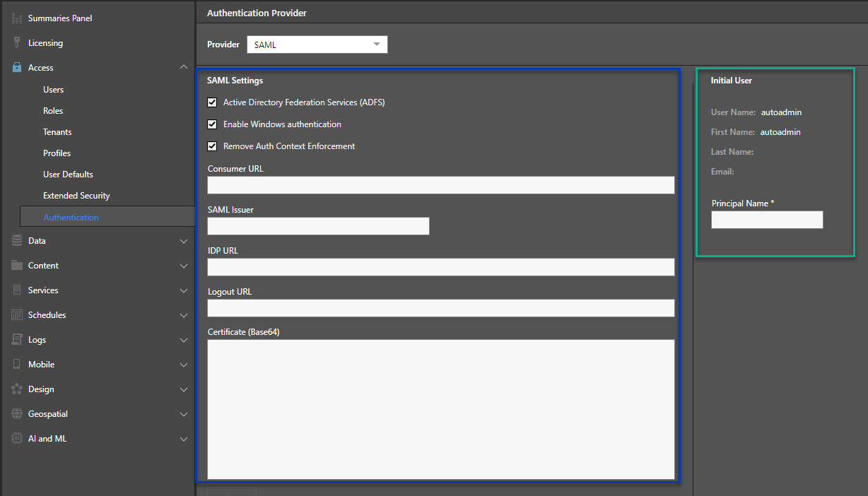Select the Summaries Panel icon

click(x=16, y=18)
